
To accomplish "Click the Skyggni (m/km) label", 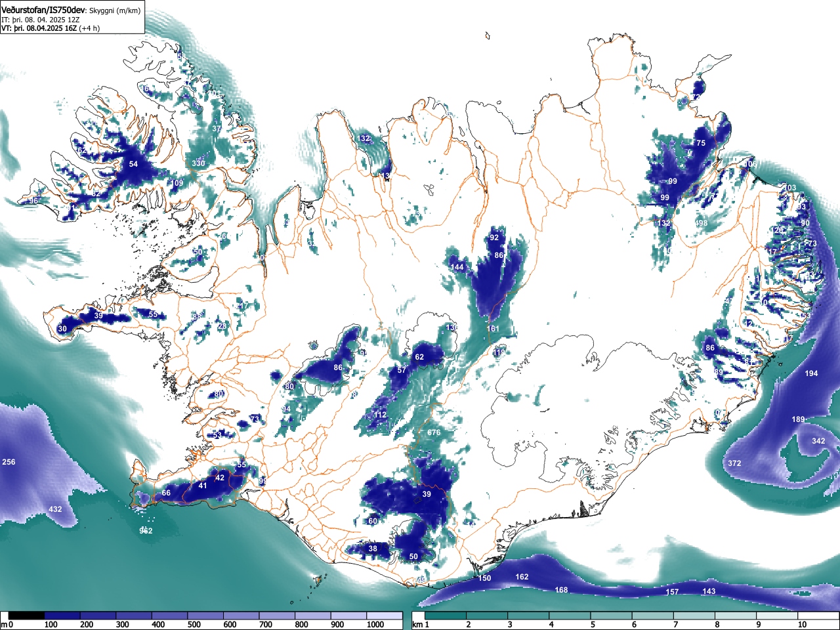I will coord(115,10).
